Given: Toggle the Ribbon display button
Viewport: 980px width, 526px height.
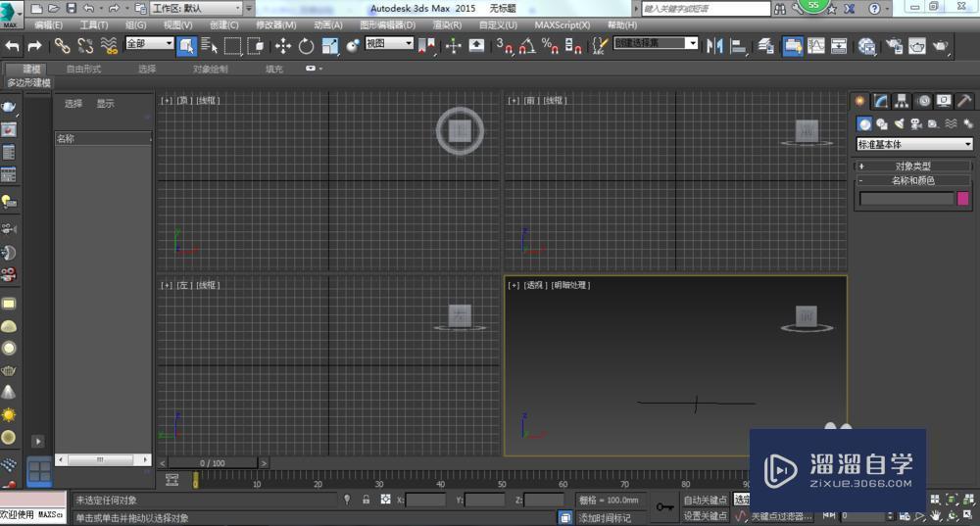Looking at the screenshot, I should pyautogui.click(x=793, y=46).
